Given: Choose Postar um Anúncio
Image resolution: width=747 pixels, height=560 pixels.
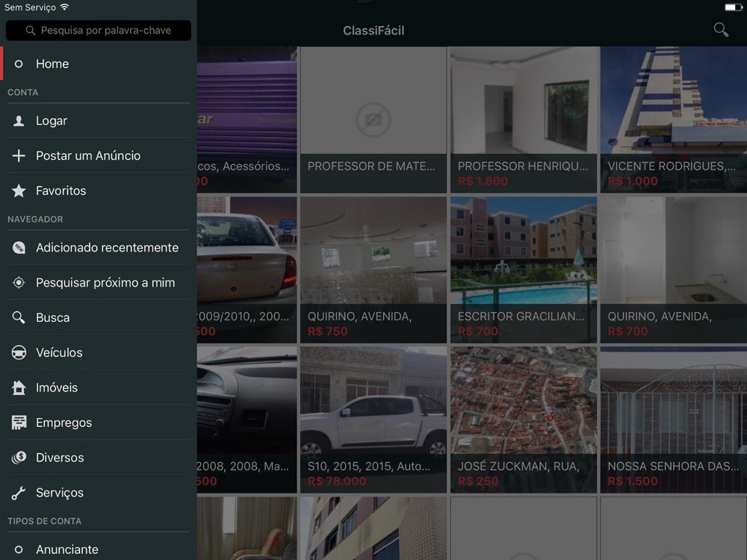Looking at the screenshot, I should (98, 156).
